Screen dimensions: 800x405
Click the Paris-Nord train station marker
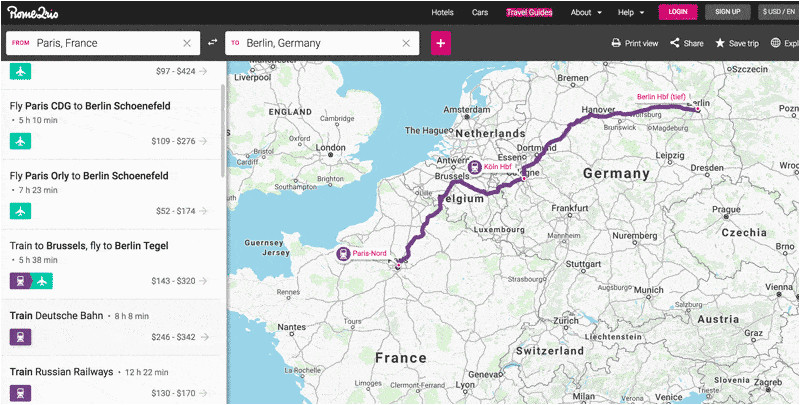click(343, 254)
